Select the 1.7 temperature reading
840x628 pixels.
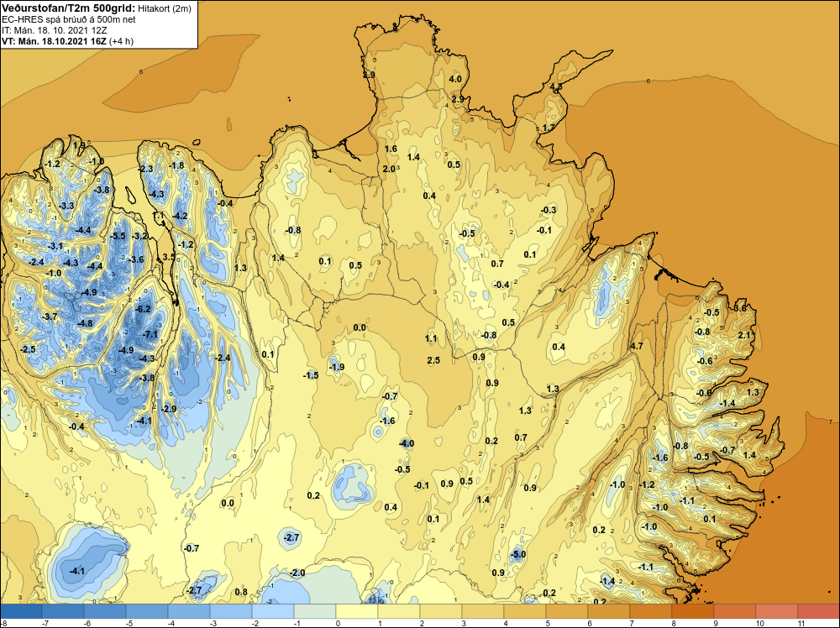(549, 128)
